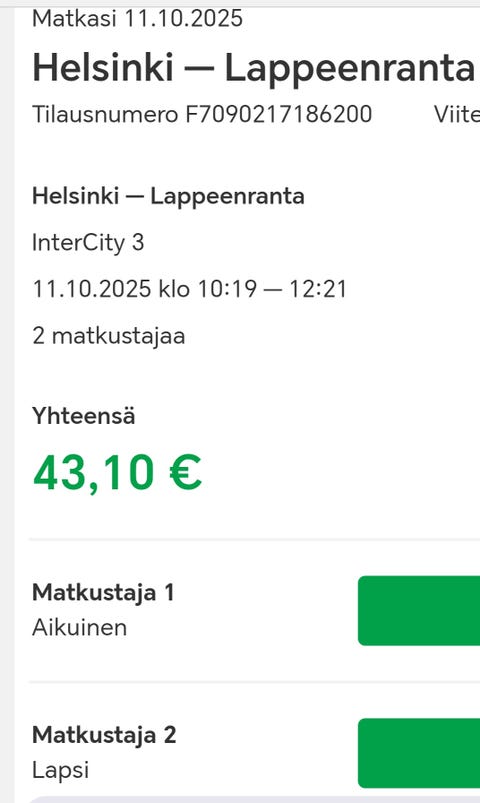Click the Aikuinen passenger type text
This screenshot has width=480, height=803.
tap(79, 627)
